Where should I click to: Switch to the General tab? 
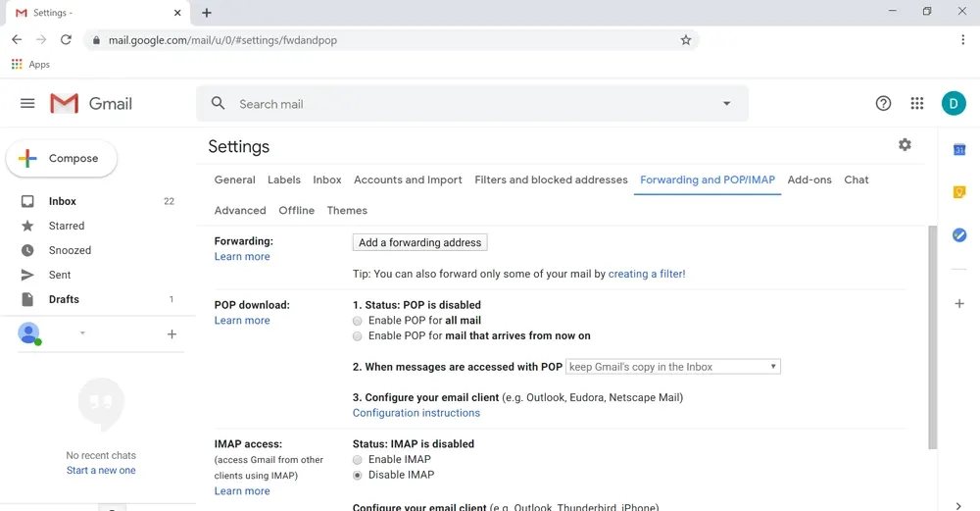[x=234, y=180]
